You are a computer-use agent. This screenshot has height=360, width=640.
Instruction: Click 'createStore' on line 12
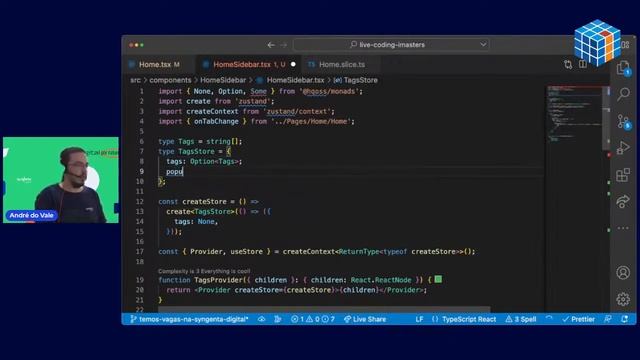click(x=204, y=202)
